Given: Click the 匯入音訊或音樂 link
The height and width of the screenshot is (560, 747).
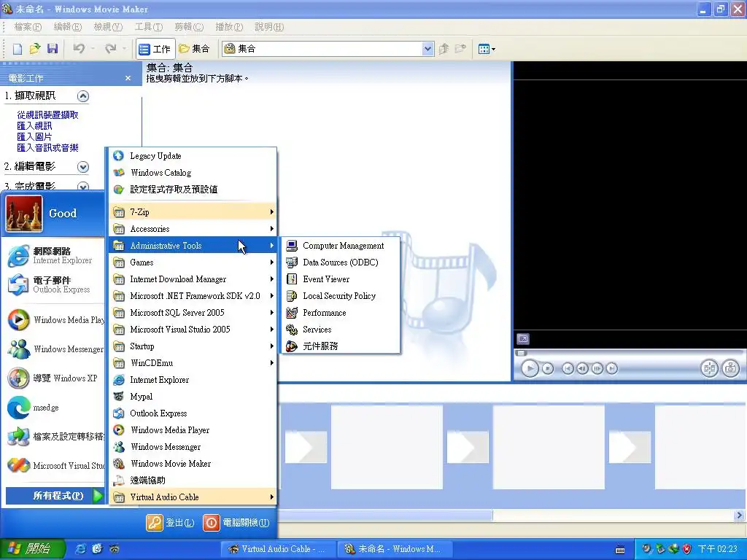Looking at the screenshot, I should coord(47,147).
